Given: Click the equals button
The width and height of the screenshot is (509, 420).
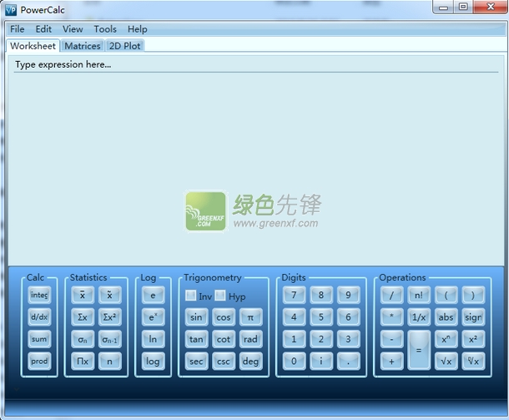Looking at the screenshot, I should click(419, 350).
